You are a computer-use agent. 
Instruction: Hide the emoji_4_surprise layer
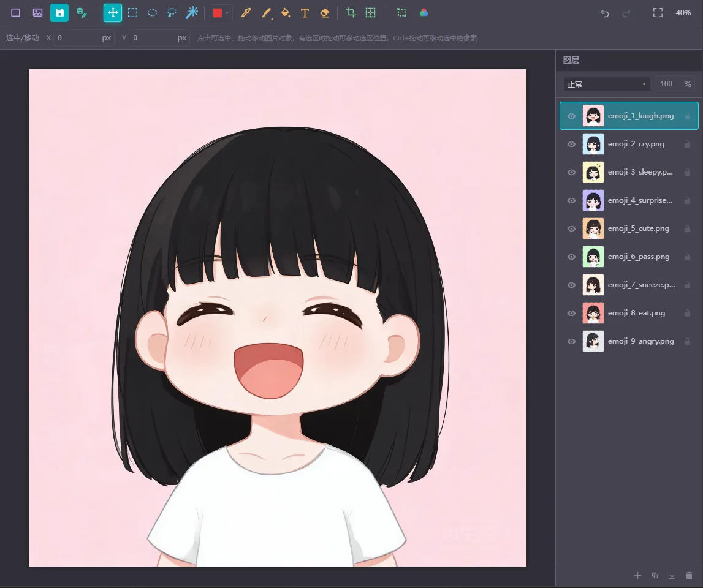[571, 200]
